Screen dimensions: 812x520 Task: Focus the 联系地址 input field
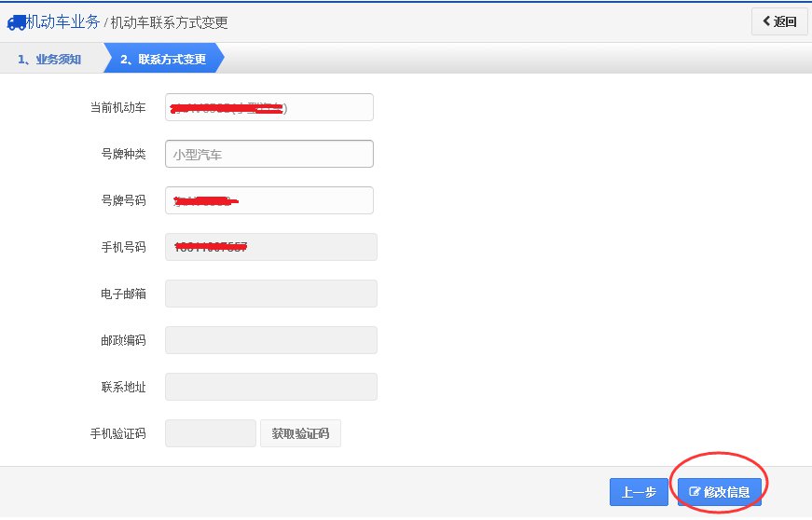(x=271, y=387)
